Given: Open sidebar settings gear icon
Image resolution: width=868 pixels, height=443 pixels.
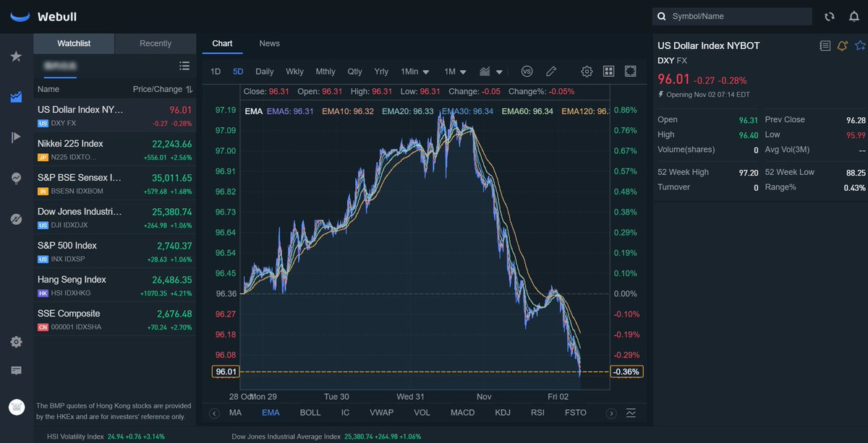Looking at the screenshot, I should pyautogui.click(x=16, y=342).
